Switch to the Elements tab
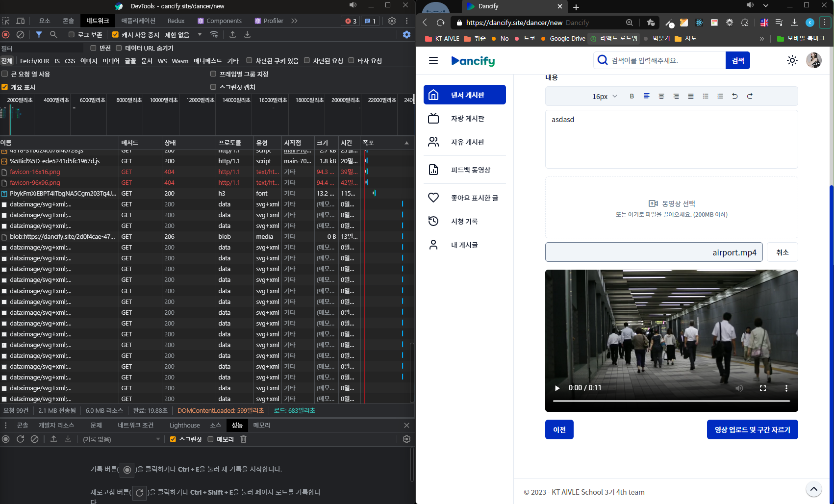This screenshot has width=834, height=504. coord(45,21)
